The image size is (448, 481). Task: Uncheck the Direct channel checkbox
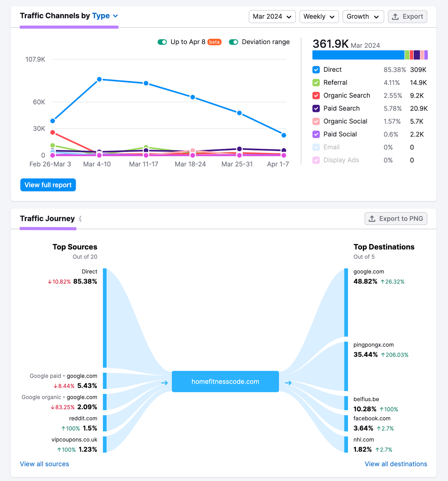tap(316, 70)
